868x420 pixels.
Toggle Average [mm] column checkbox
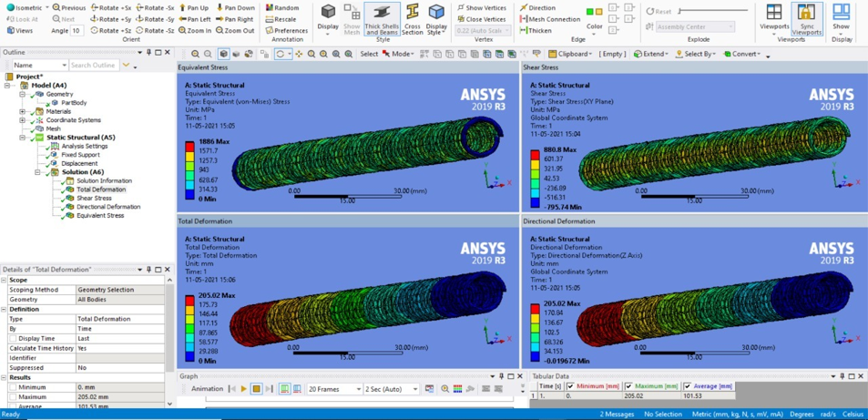pyautogui.click(x=688, y=386)
